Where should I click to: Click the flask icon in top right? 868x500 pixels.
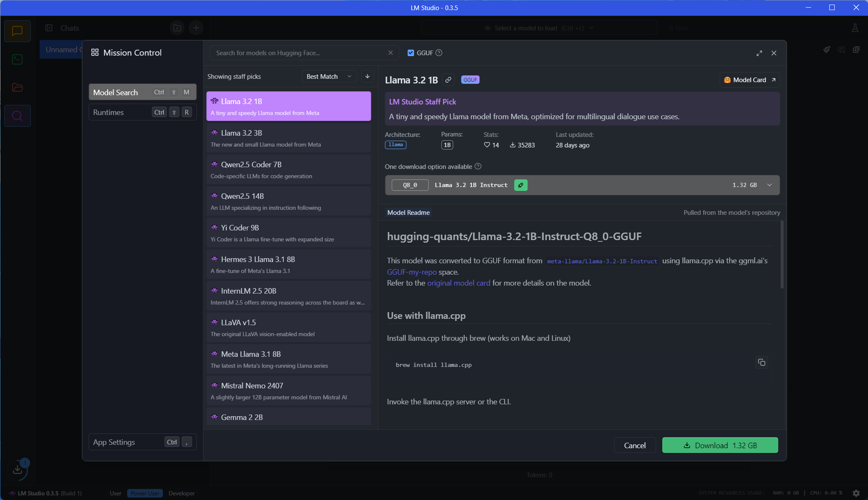(x=855, y=28)
